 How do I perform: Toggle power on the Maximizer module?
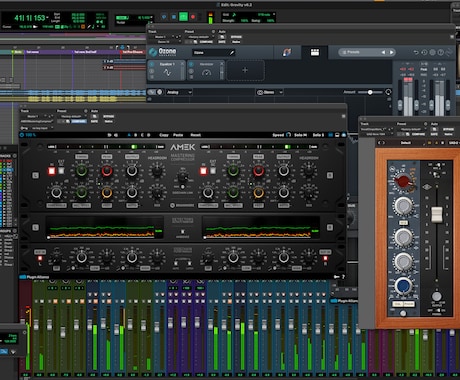point(191,64)
